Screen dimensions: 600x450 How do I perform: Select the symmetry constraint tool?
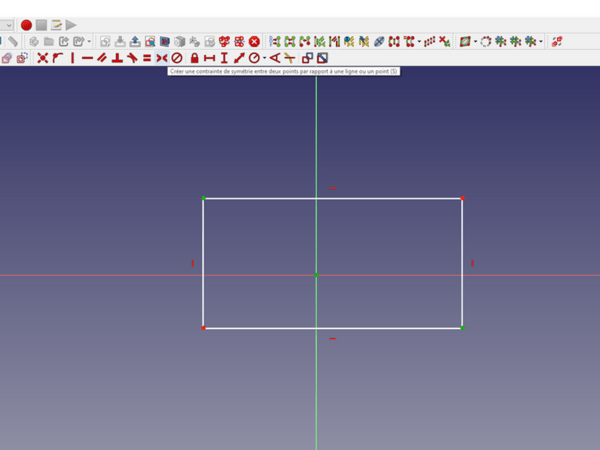[x=162, y=59]
